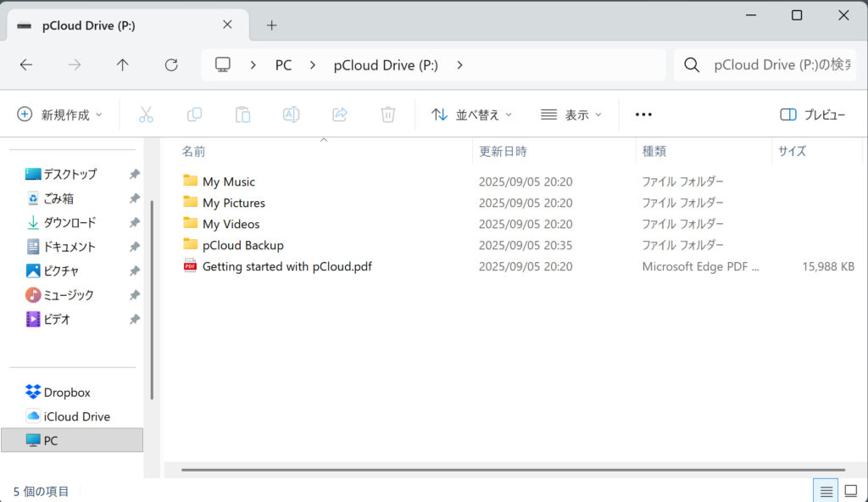Click the 15,988 KB size value
The height and width of the screenshot is (502, 868).
(828, 266)
